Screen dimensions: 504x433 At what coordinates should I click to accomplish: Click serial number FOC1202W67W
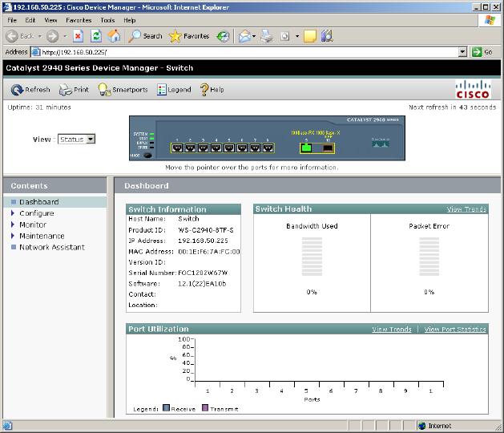coord(203,273)
